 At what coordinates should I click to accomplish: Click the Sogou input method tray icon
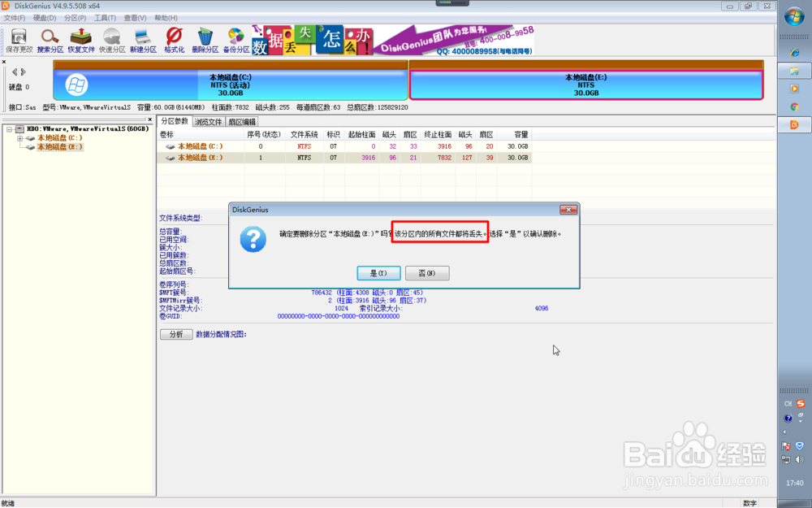pyautogui.click(x=801, y=403)
